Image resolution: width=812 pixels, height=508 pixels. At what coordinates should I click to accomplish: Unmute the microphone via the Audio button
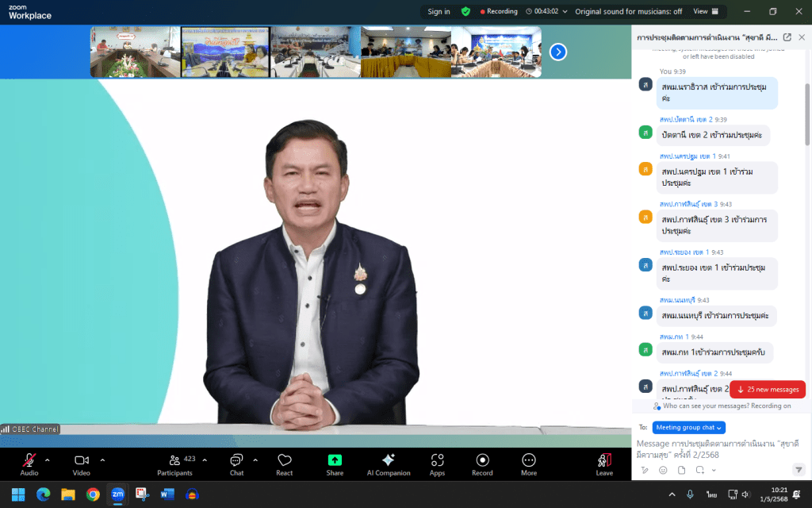tap(29, 464)
